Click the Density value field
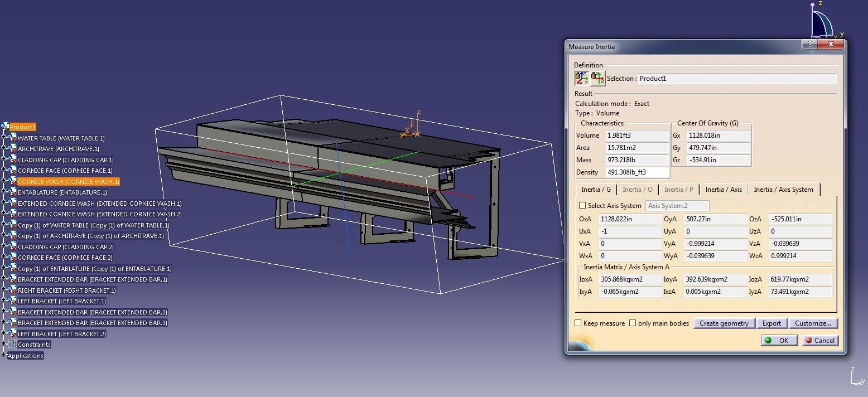 (636, 172)
